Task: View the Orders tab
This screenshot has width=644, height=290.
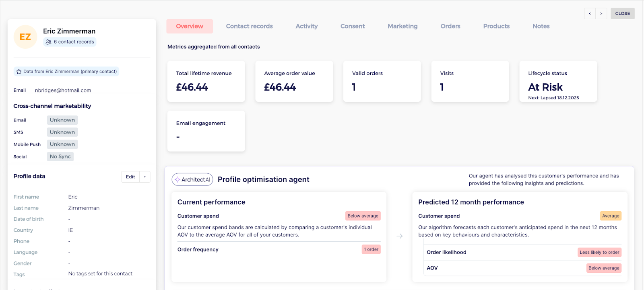Action: (x=450, y=26)
